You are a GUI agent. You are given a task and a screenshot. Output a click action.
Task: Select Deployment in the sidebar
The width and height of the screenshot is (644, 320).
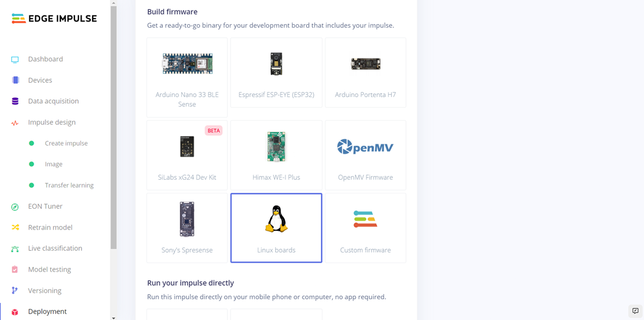47,312
